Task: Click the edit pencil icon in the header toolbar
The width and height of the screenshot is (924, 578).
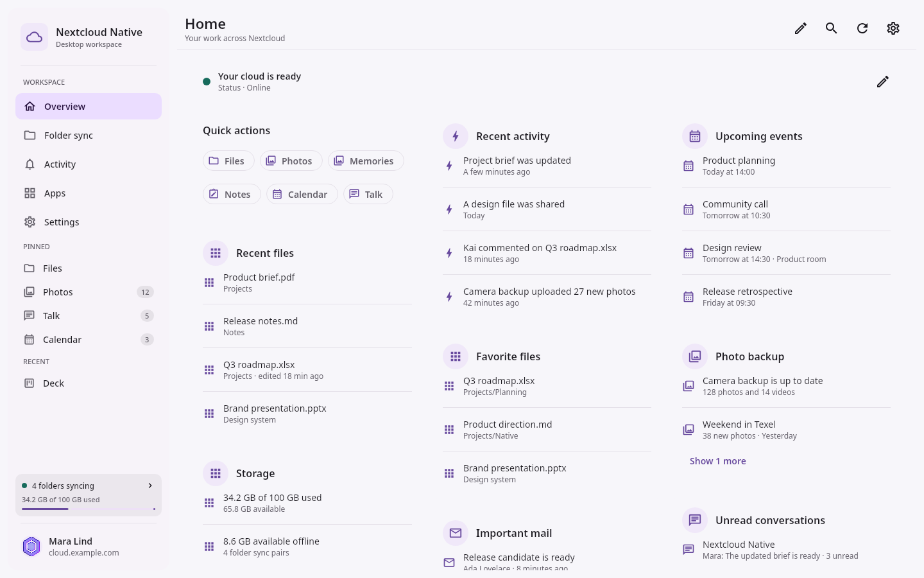Action: [801, 28]
